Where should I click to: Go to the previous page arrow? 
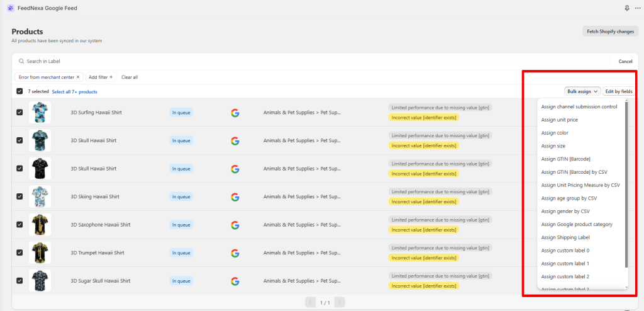coord(311,302)
